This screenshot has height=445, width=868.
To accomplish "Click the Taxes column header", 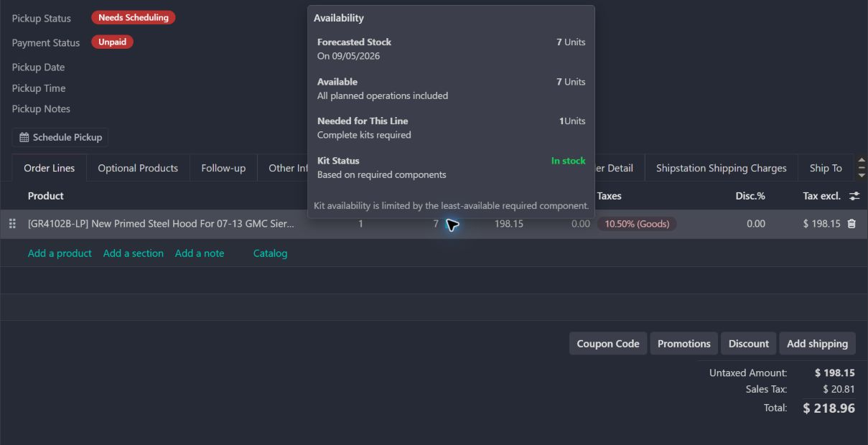I will pyautogui.click(x=610, y=196).
